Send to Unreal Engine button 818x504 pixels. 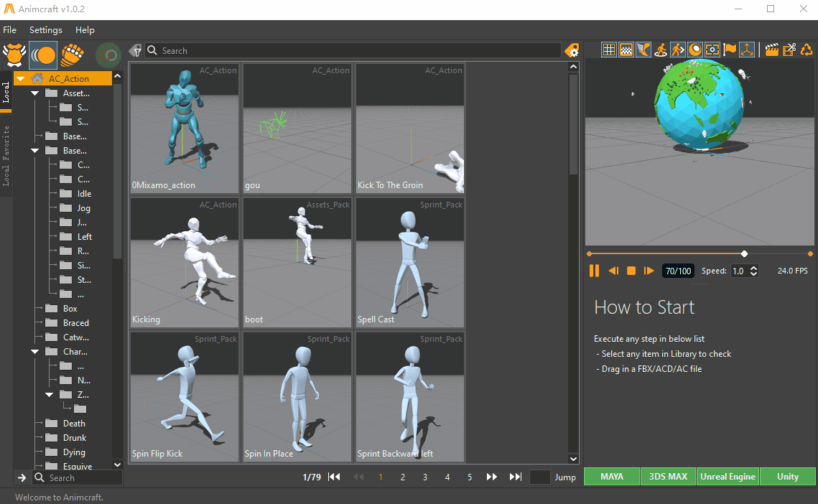[x=728, y=476]
